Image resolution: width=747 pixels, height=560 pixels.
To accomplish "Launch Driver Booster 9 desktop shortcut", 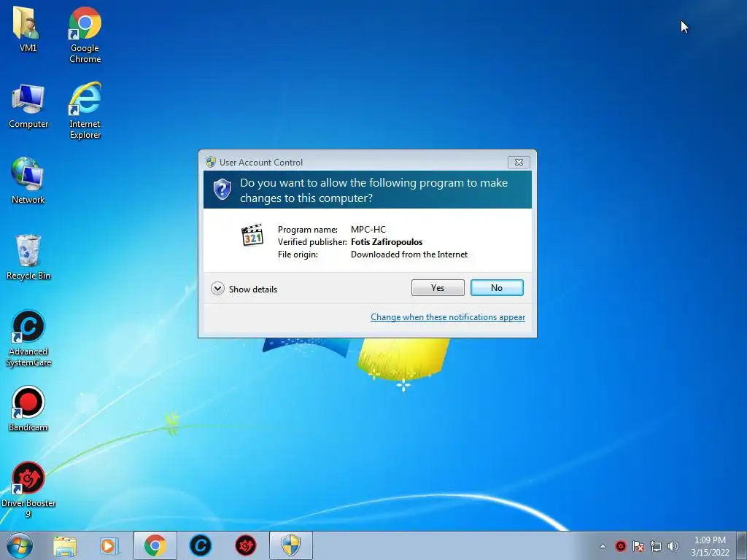I will click(x=28, y=489).
